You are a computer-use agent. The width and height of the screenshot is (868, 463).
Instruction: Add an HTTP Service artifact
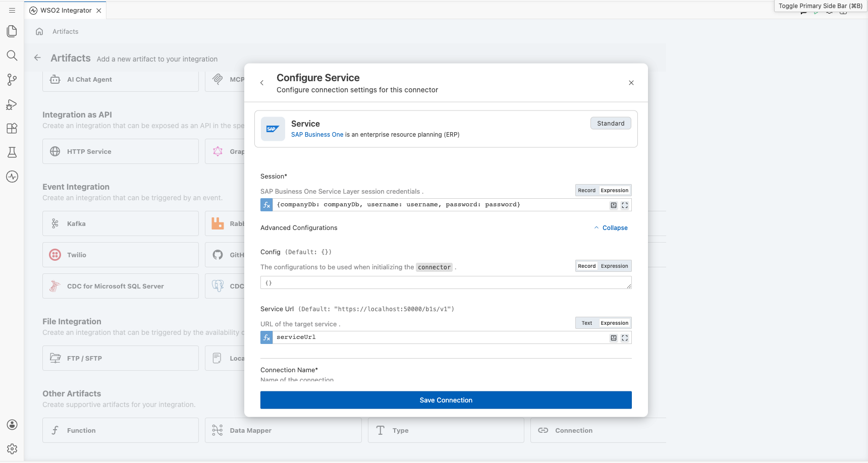(121, 151)
